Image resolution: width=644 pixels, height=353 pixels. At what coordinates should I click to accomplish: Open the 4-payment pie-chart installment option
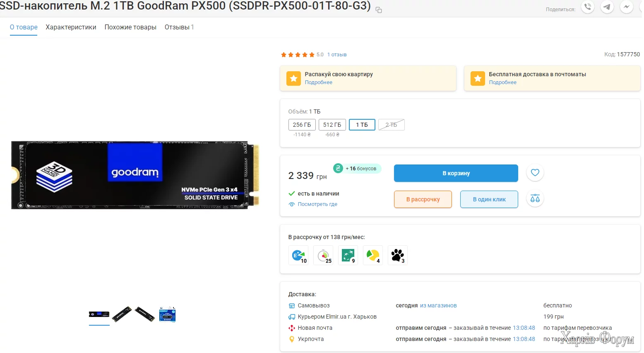(x=373, y=255)
